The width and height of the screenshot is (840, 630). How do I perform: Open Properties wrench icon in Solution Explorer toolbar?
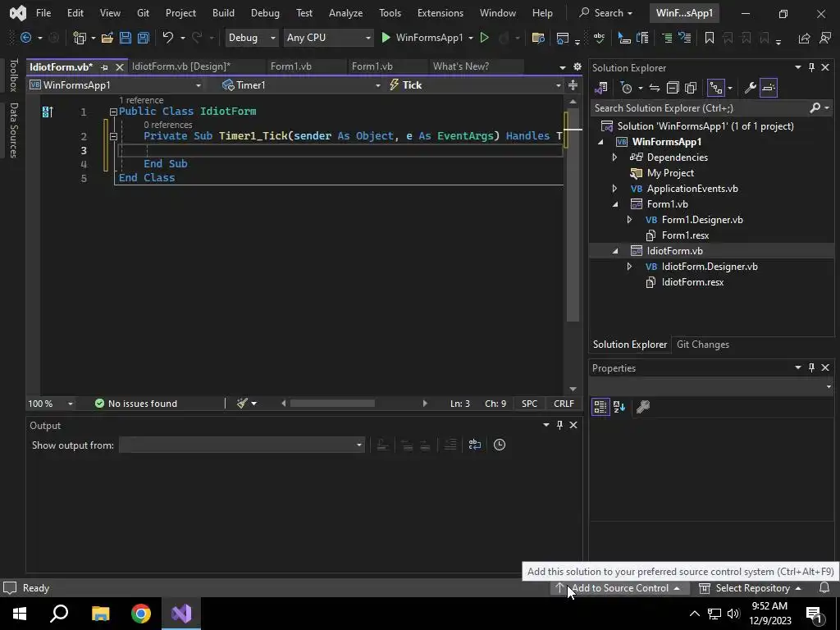click(750, 87)
